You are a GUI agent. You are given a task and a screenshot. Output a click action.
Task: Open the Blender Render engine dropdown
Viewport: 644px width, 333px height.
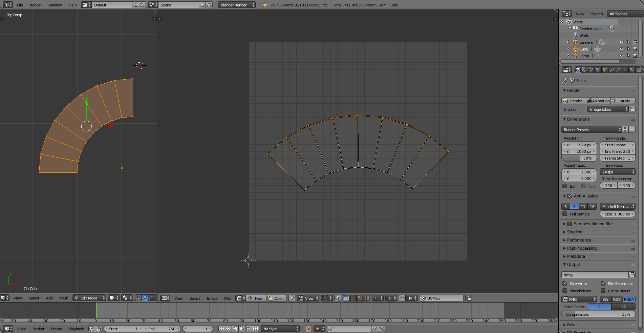point(237,5)
